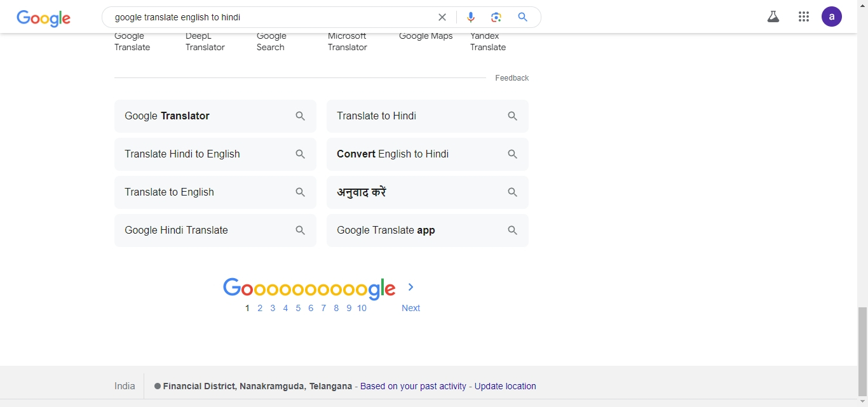Open Search Labs flask icon
The width and height of the screenshot is (868, 407).
(773, 17)
